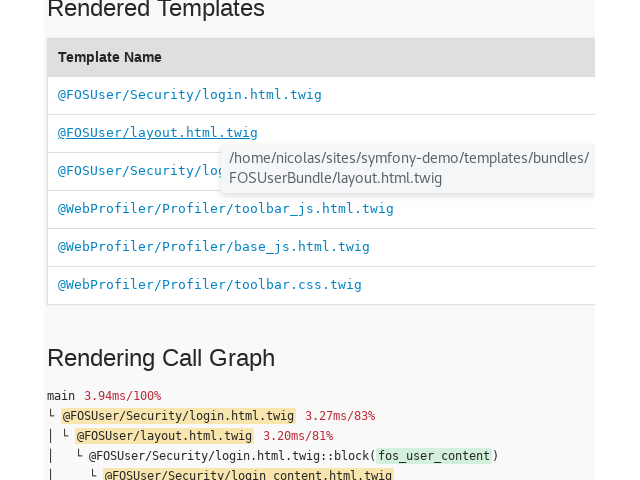Screen dimensions: 640x480
Task: Click the green fos_user_content block name
Action: [x=434, y=456]
